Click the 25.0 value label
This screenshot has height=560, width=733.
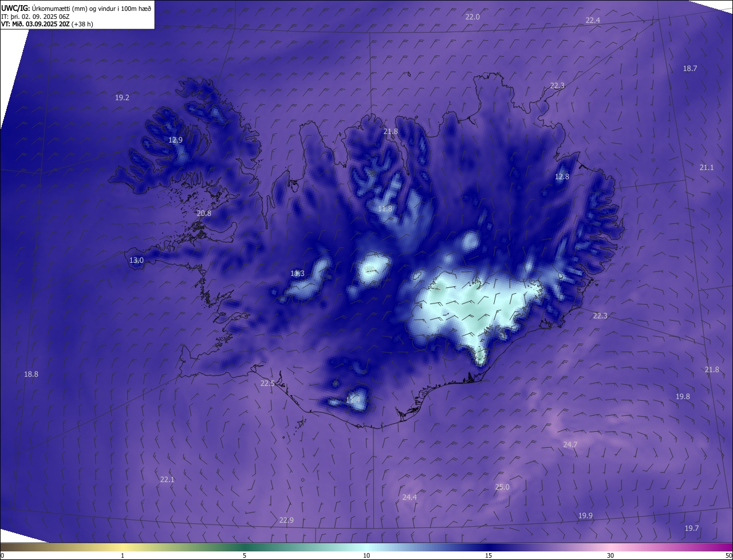point(502,487)
